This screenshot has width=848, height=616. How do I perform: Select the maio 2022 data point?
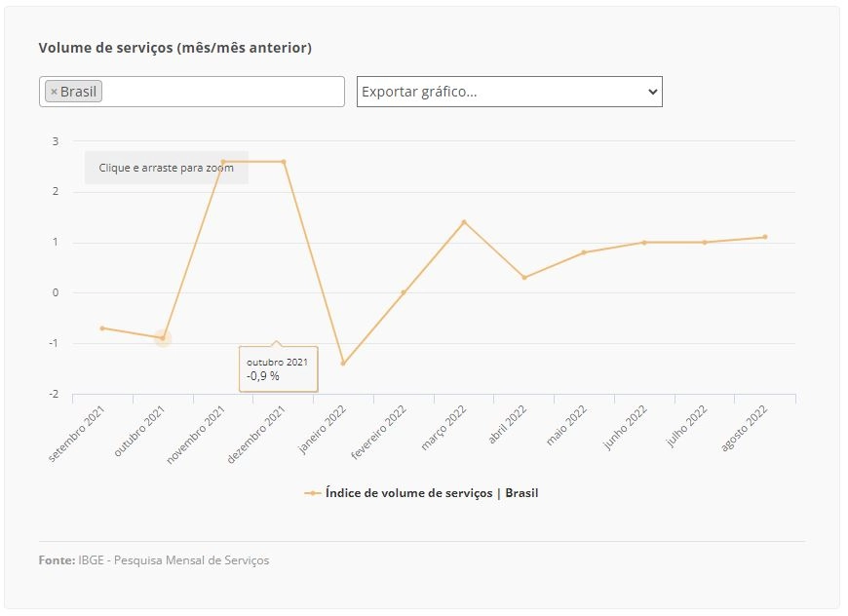[584, 252]
